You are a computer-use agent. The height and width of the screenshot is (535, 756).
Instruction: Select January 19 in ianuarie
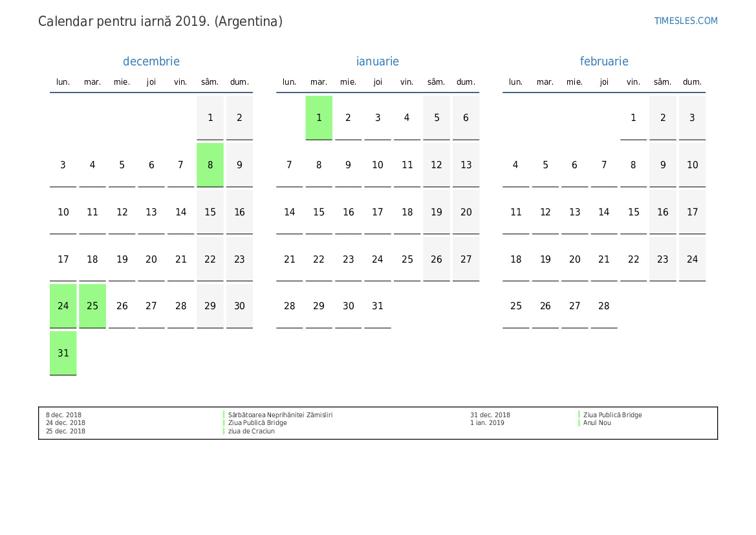coord(437,212)
